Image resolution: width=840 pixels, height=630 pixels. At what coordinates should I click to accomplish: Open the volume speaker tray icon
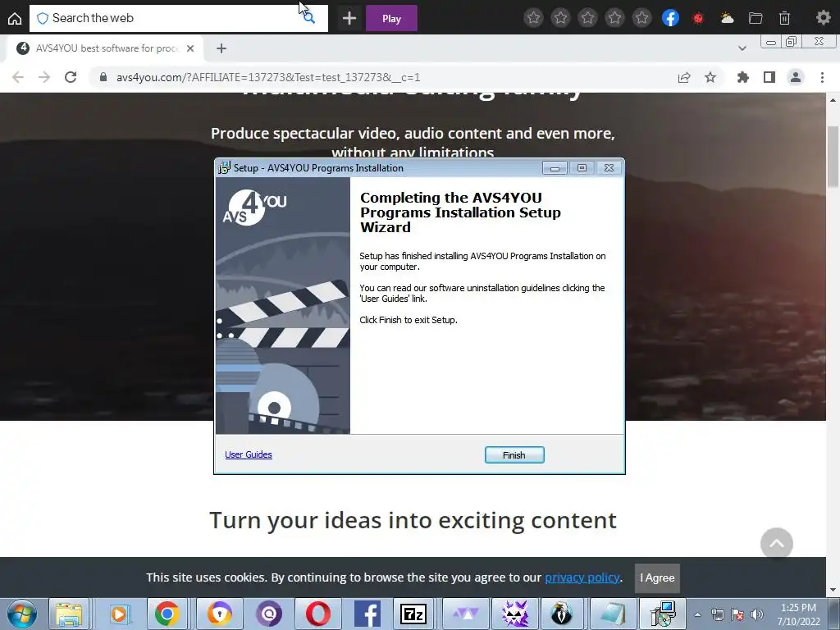click(x=757, y=615)
